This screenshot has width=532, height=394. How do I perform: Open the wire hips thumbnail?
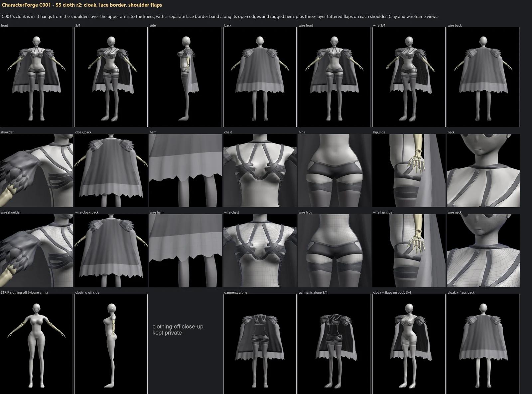tap(334, 250)
